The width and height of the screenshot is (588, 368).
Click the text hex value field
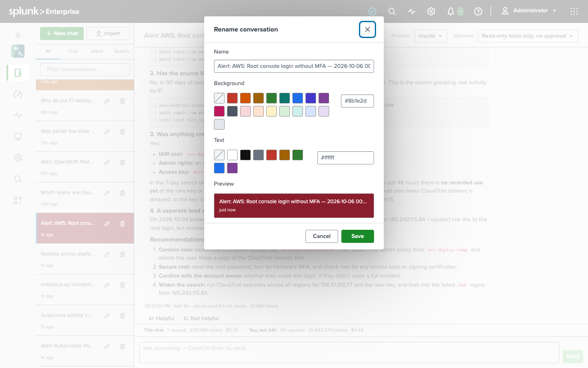tap(345, 158)
